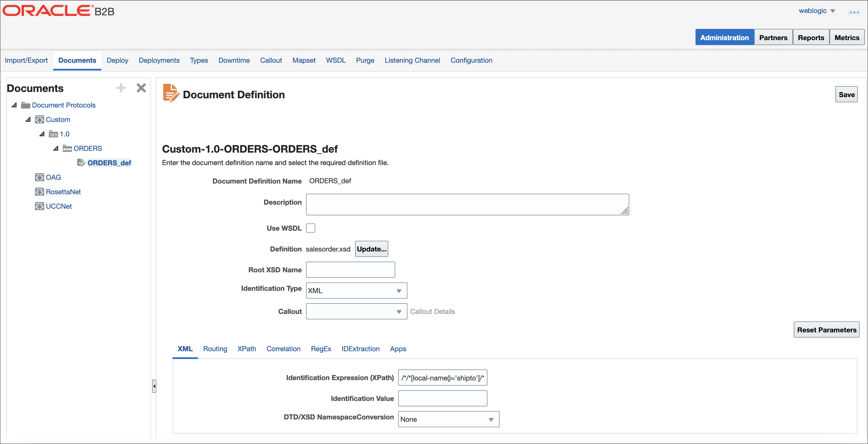This screenshot has height=444, width=868.
Task: Open the Identification Type dropdown
Action: click(357, 291)
